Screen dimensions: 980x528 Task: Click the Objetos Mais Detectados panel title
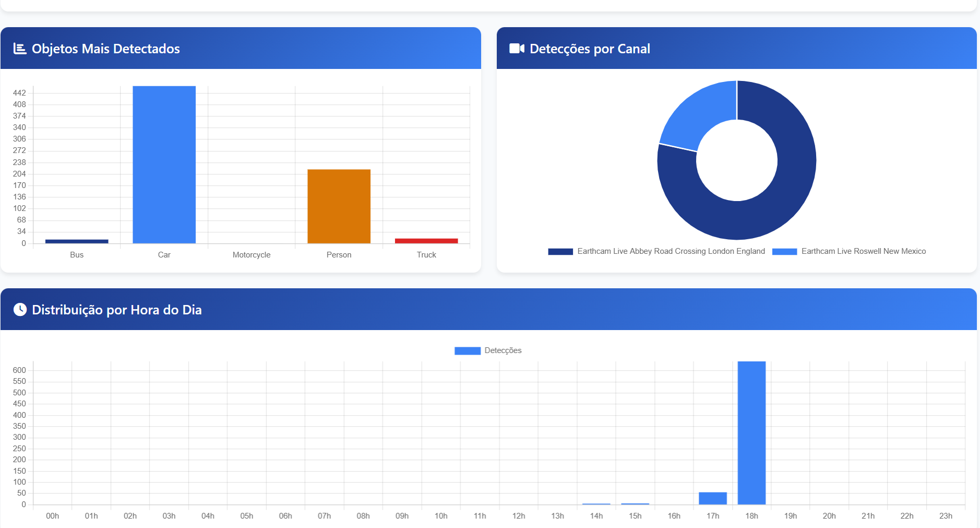pyautogui.click(x=105, y=49)
